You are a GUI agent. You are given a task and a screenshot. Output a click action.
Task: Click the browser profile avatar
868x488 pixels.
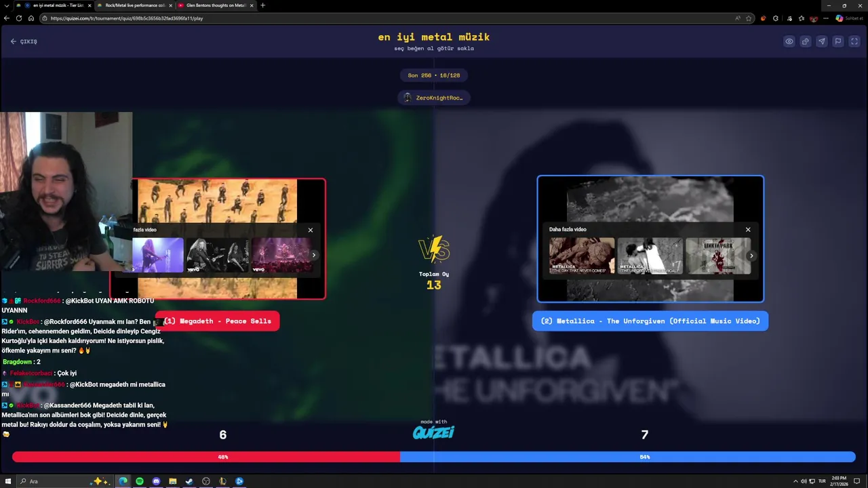(814, 19)
